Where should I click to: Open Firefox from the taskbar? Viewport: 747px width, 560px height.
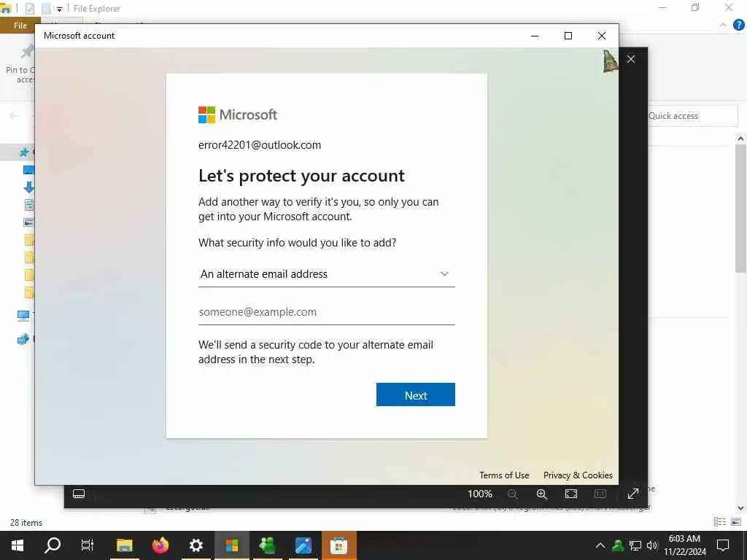coord(160,545)
